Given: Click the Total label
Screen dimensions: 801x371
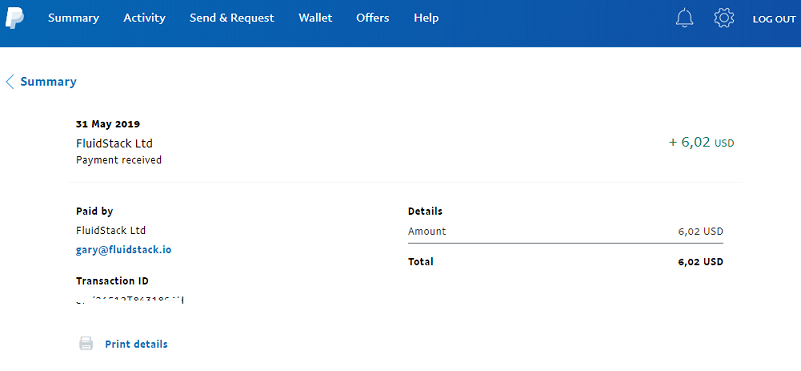Looking at the screenshot, I should 420,262.
